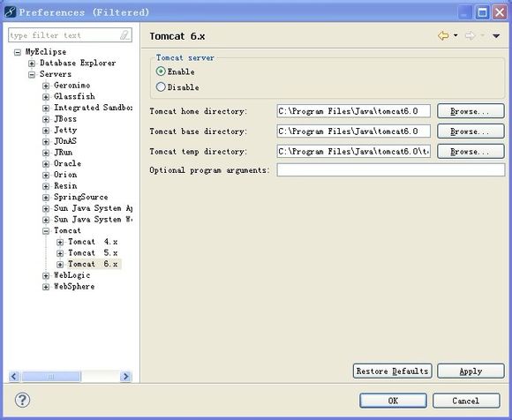Image resolution: width=512 pixels, height=420 pixels.
Task: Click the tree scrollbar right arrow
Action: [125, 376]
